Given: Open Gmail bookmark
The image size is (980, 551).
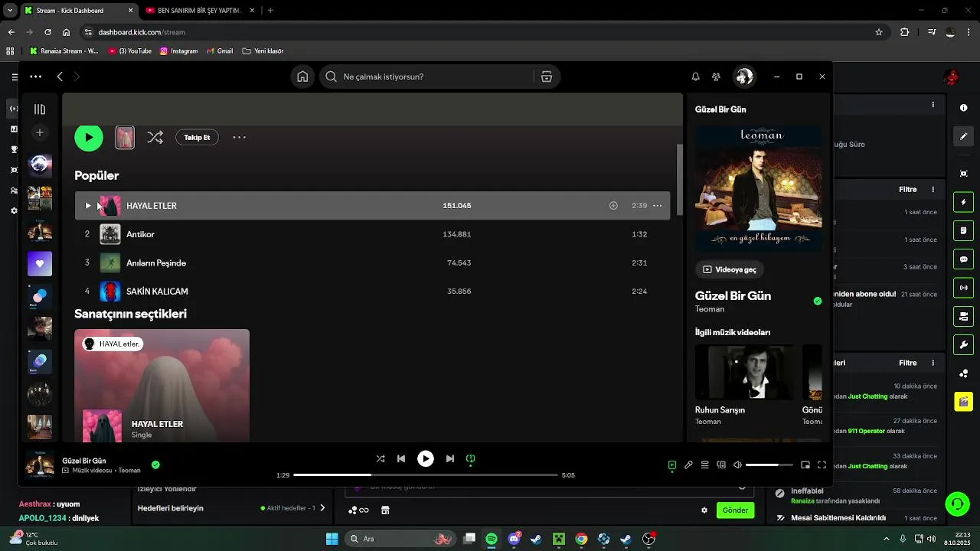Looking at the screenshot, I should coord(220,51).
